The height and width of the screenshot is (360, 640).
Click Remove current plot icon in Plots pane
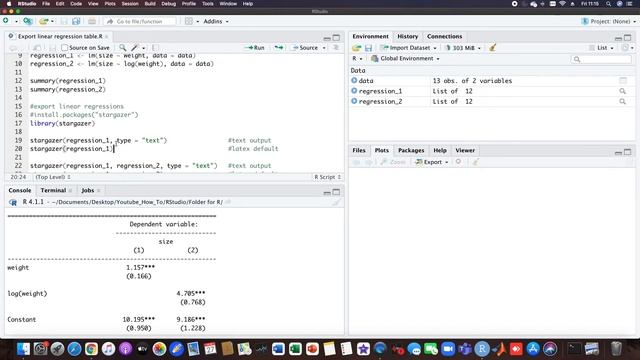point(458,162)
